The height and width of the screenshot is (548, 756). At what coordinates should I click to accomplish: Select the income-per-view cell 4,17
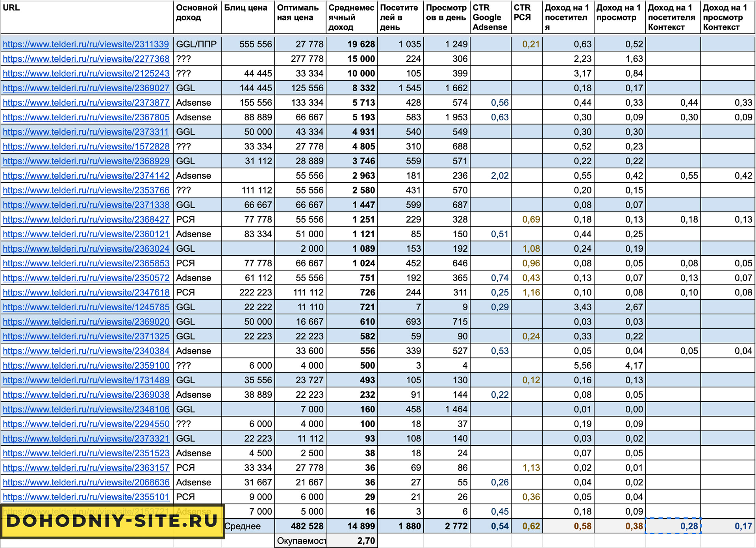(x=620, y=365)
